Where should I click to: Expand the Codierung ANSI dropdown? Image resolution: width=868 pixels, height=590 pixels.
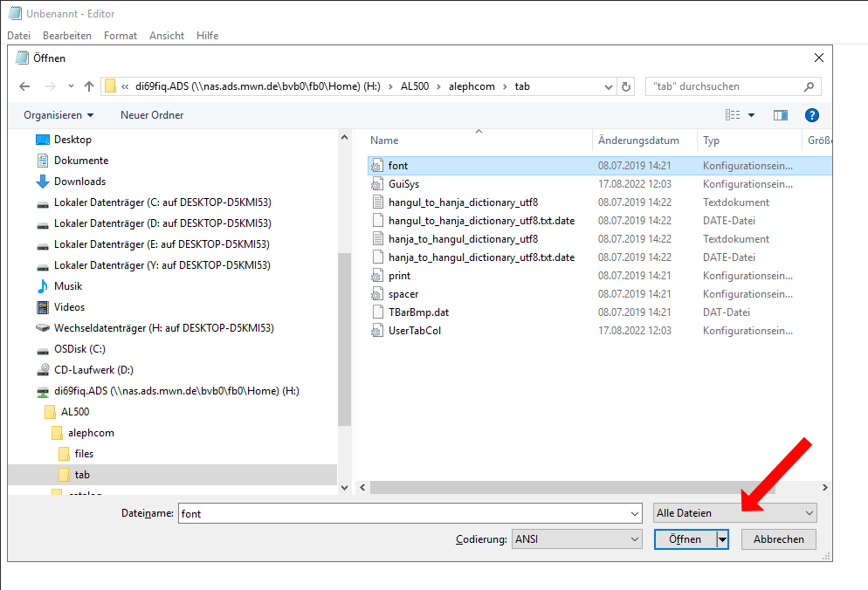(x=576, y=539)
